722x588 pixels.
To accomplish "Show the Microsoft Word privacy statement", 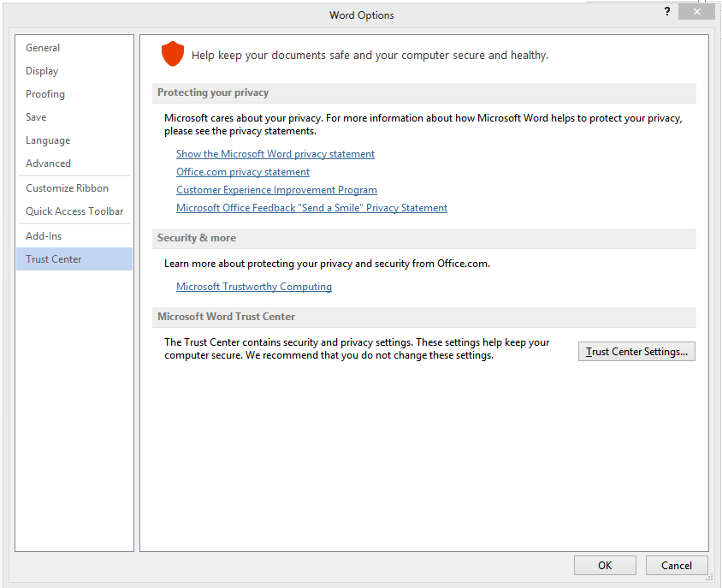I will (275, 154).
